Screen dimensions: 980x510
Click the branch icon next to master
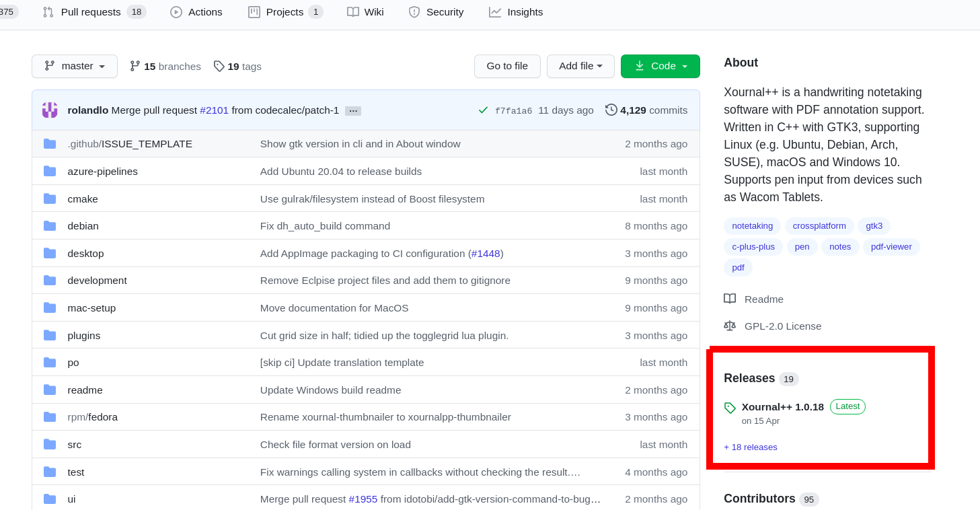49,66
